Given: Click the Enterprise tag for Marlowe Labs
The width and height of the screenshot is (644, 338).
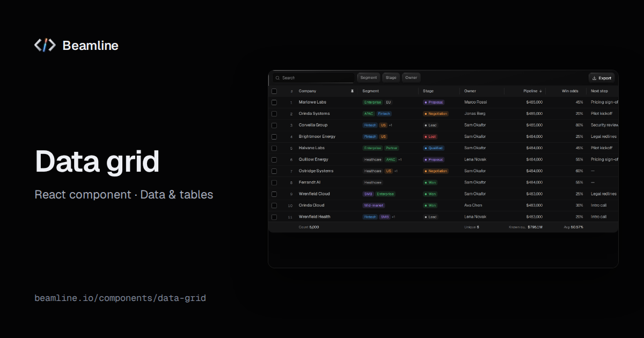Looking at the screenshot, I should point(372,102).
